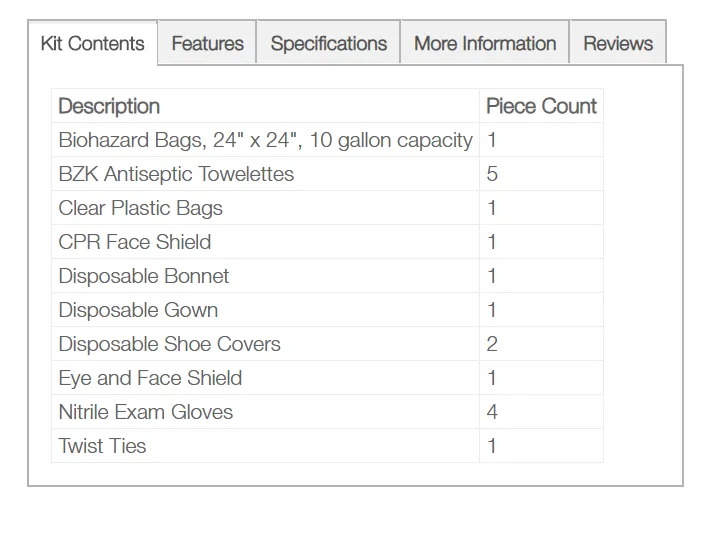
Task: Click the Piece Count column header
Action: (541, 106)
